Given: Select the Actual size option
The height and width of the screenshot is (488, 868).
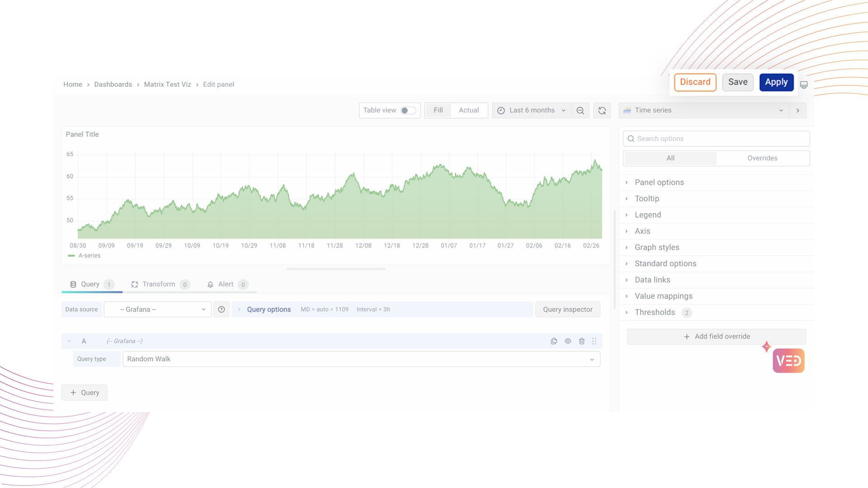Looking at the screenshot, I should pyautogui.click(x=468, y=110).
